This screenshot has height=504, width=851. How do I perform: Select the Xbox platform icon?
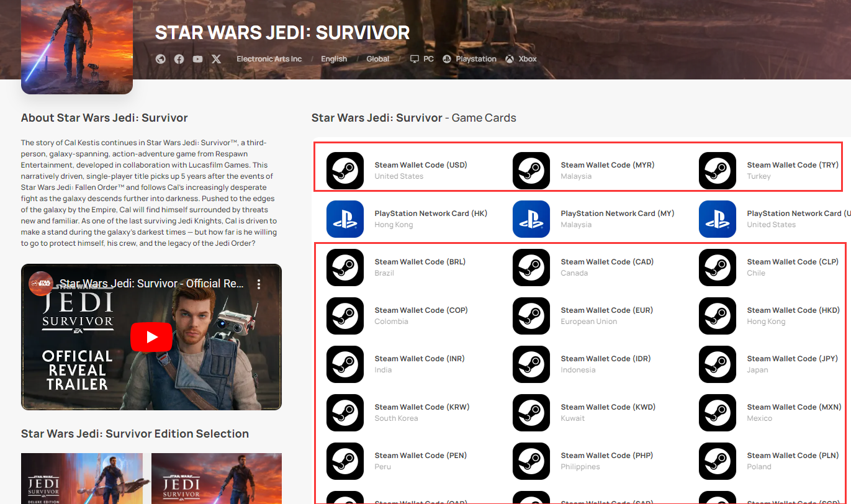[510, 59]
